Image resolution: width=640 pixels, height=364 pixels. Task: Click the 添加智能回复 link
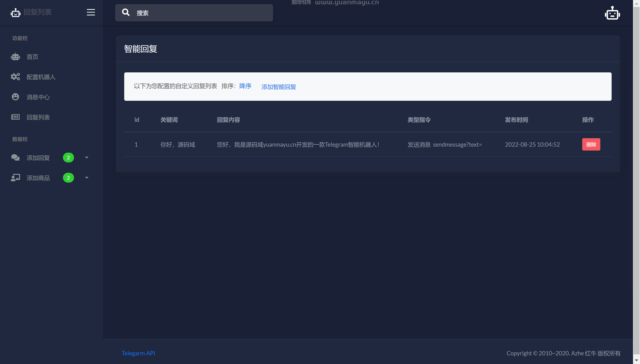click(x=278, y=87)
